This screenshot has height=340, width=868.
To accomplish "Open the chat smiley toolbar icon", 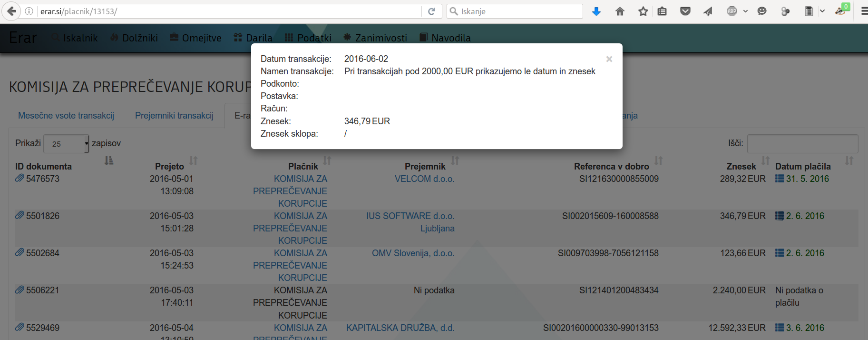I will 762,11.
